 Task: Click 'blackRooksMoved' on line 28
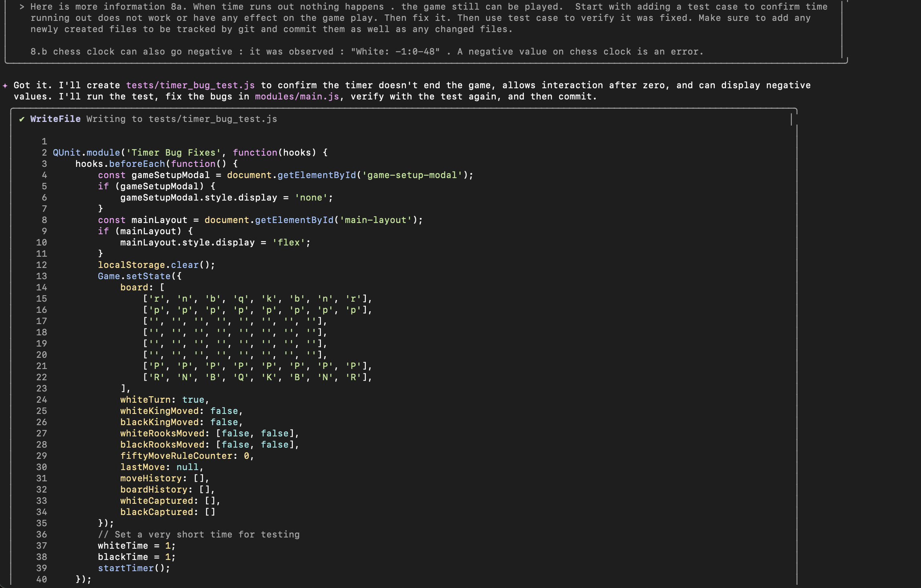click(x=162, y=445)
